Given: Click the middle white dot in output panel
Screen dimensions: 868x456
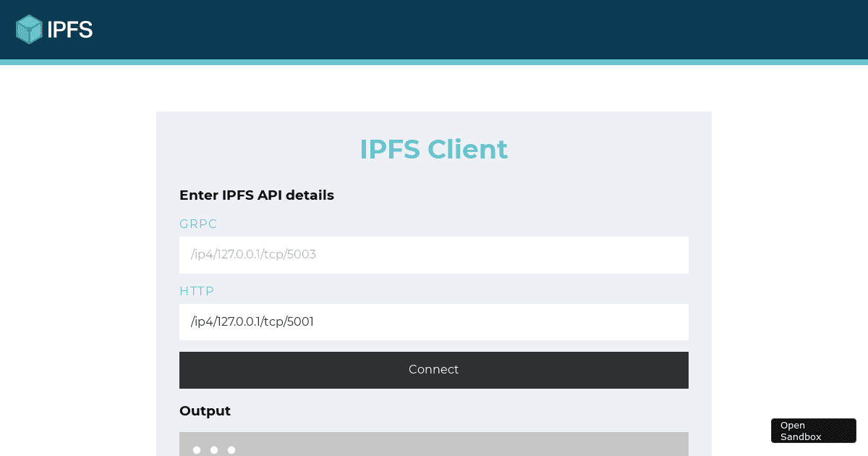Looking at the screenshot, I should click(214, 450).
